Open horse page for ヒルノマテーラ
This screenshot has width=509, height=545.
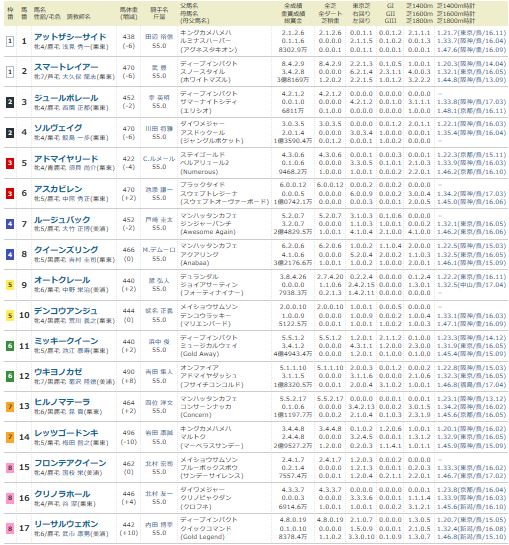(62, 402)
